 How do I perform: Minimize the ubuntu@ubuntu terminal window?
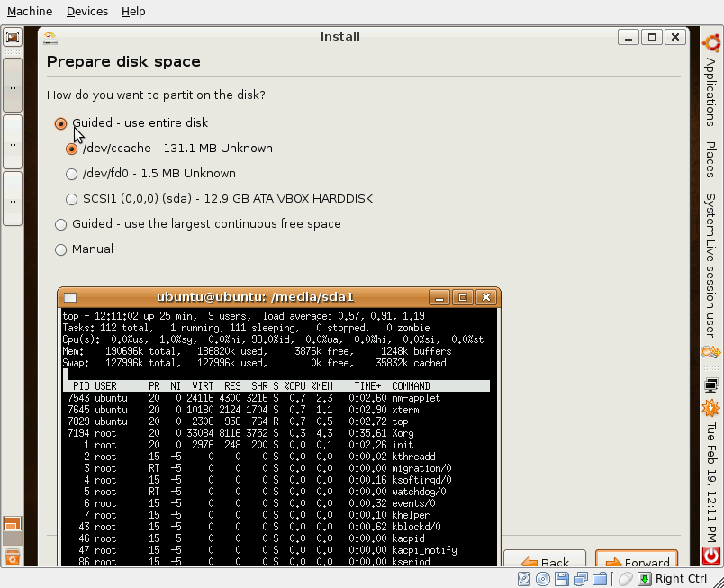coord(439,297)
